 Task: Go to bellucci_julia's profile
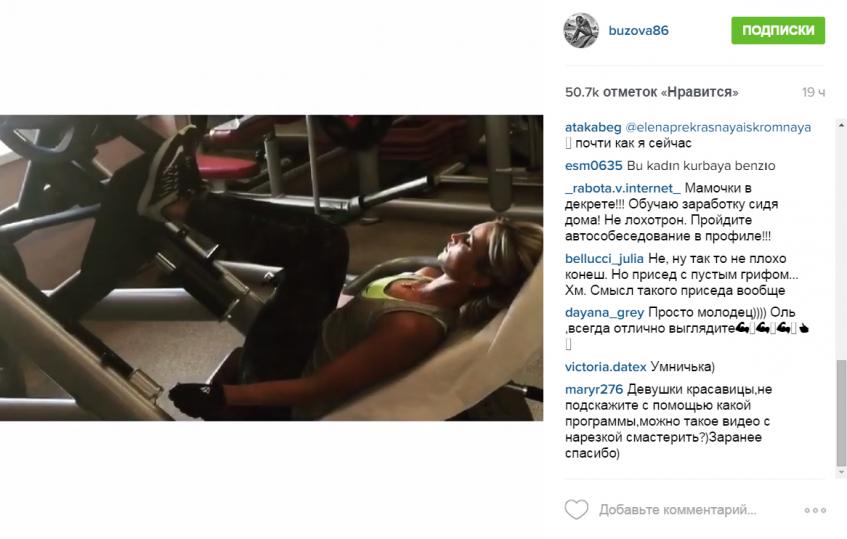[604, 259]
